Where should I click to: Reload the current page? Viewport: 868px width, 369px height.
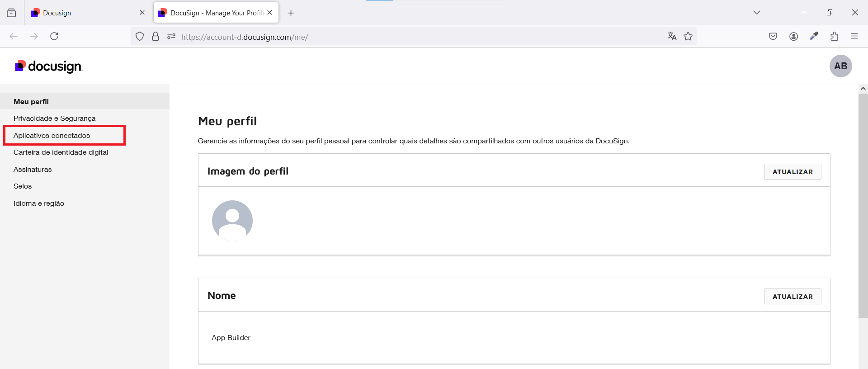(x=54, y=37)
